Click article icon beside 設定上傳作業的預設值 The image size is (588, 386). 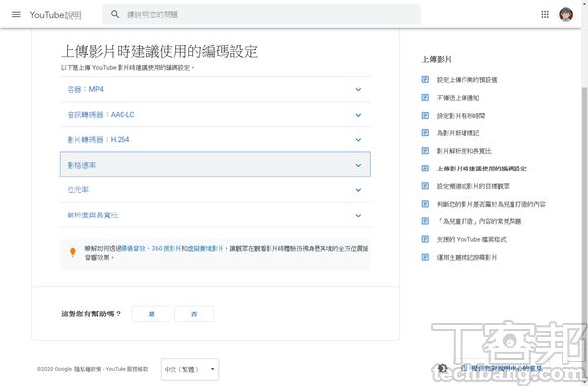tap(425, 79)
